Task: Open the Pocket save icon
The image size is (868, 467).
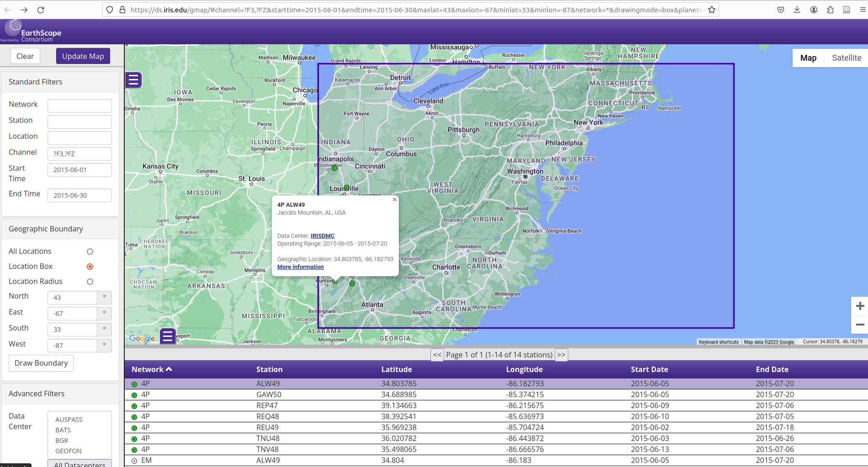Action: coord(781,10)
